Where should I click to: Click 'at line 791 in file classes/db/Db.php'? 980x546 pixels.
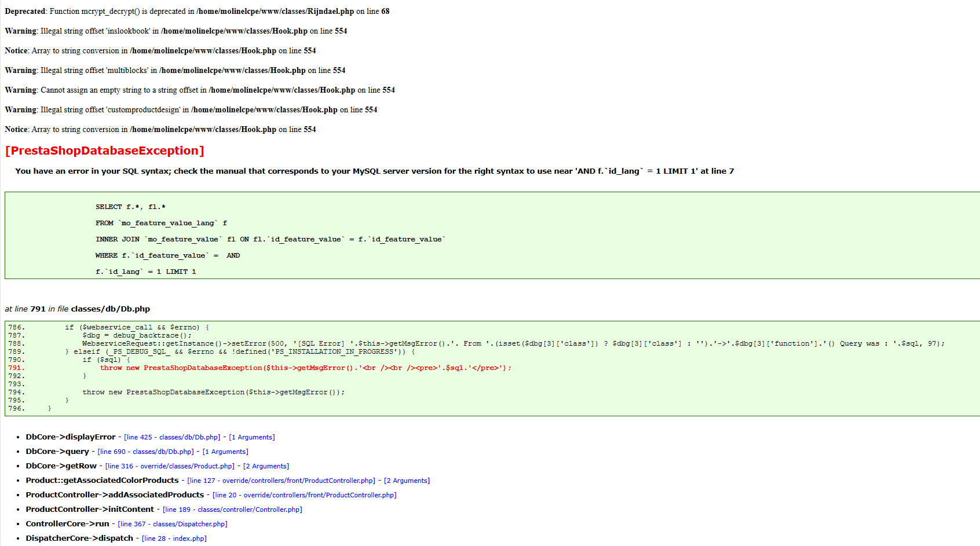(77, 309)
